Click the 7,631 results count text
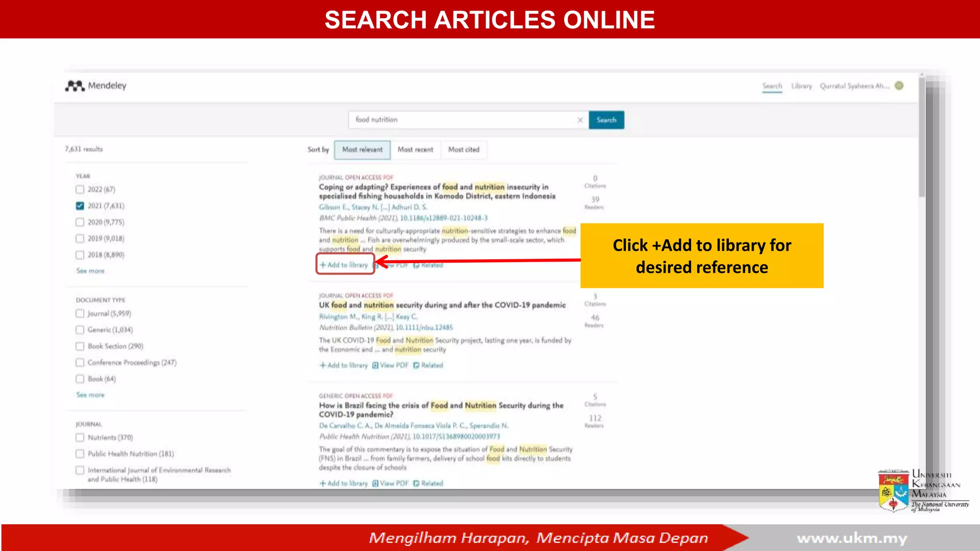The height and width of the screenshot is (551, 980). click(84, 149)
